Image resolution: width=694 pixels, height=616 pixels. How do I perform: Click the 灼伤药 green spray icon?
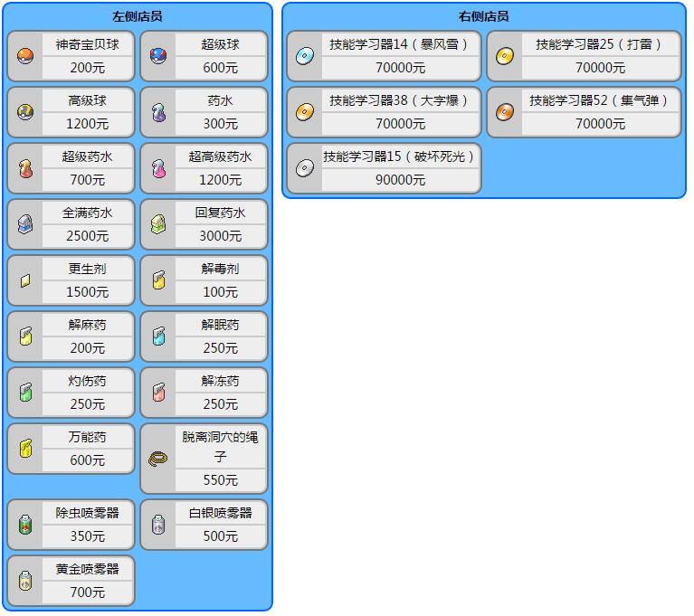point(25,393)
